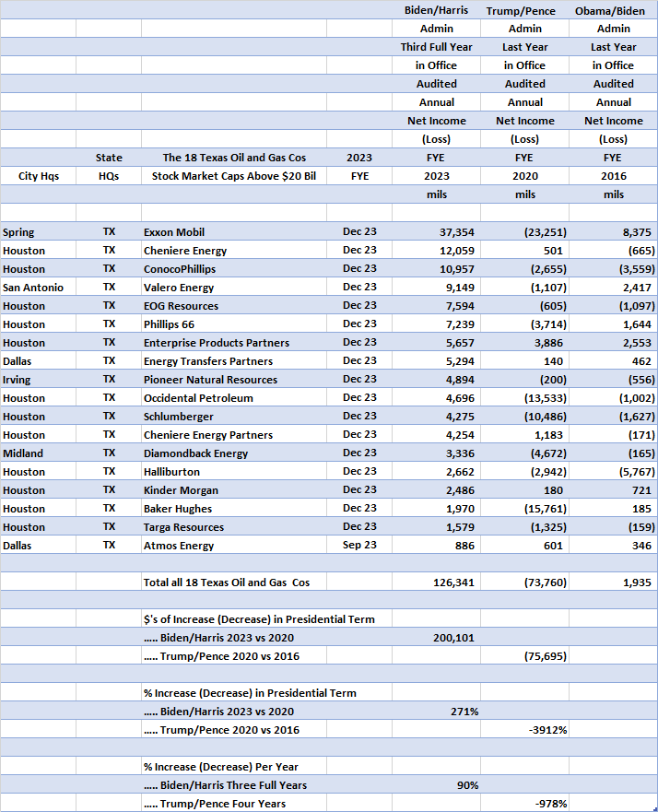Screen dimensions: 658x812
Task: Select Pioneer Natural Resources 2016 loss (556)
Action: (x=613, y=380)
